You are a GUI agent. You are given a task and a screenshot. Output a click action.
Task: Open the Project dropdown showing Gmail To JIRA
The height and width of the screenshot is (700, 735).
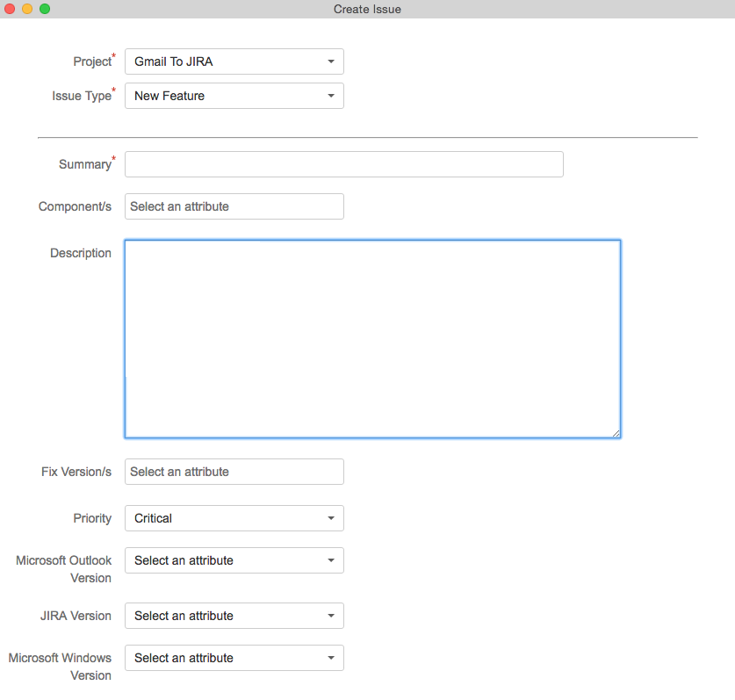click(x=234, y=61)
